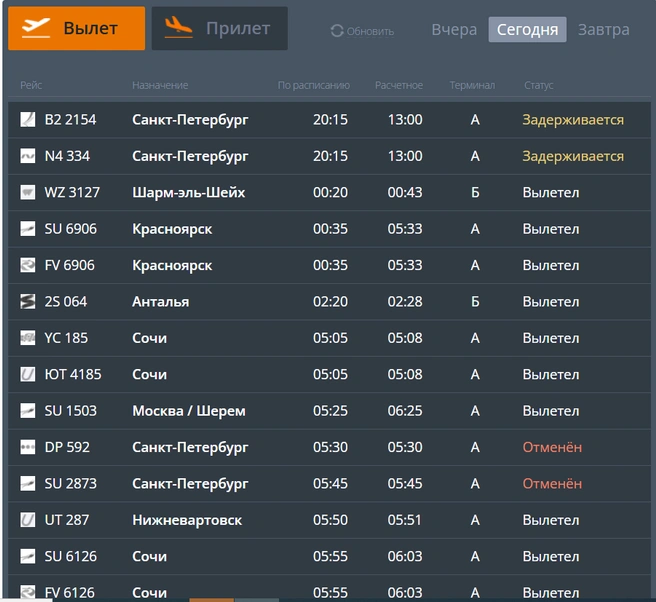
Task: Click terminal Б in the 2S 064 row
Action: [475, 302]
